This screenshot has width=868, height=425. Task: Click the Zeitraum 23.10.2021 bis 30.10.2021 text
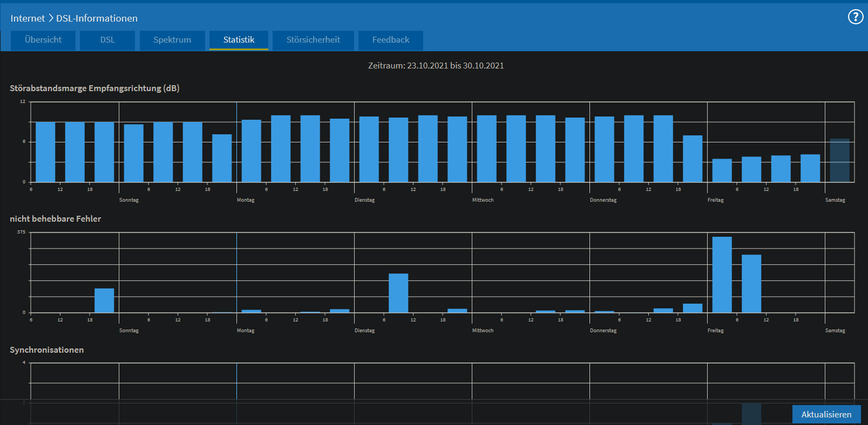point(436,66)
